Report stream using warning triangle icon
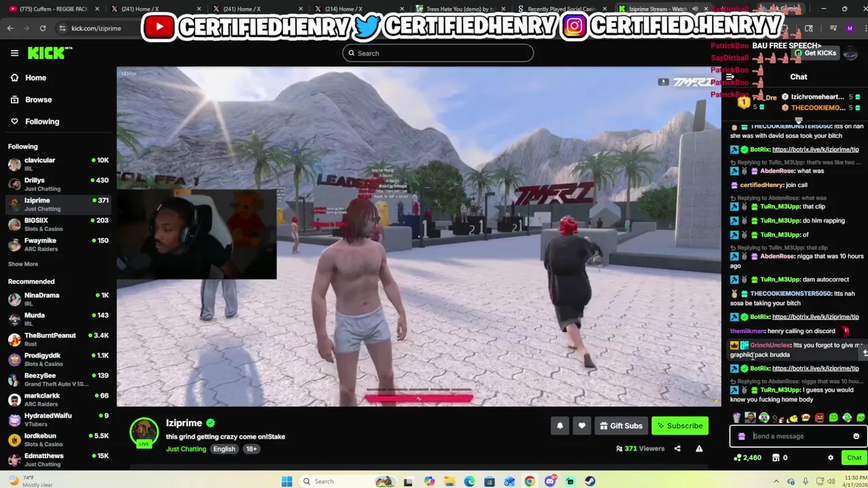The width and height of the screenshot is (868, 488). (698, 448)
